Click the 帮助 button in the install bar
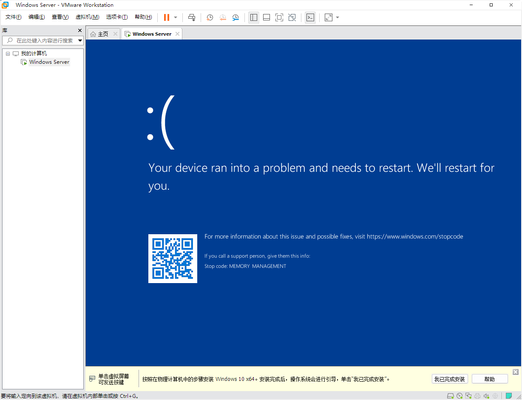Viewport: 522px width, 400px height. click(x=490, y=379)
